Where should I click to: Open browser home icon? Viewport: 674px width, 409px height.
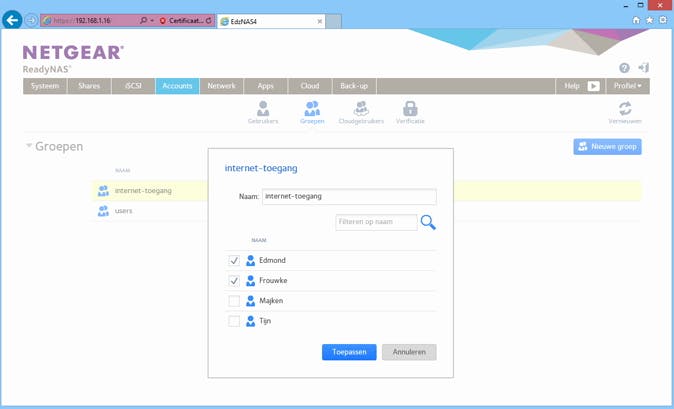[636, 20]
